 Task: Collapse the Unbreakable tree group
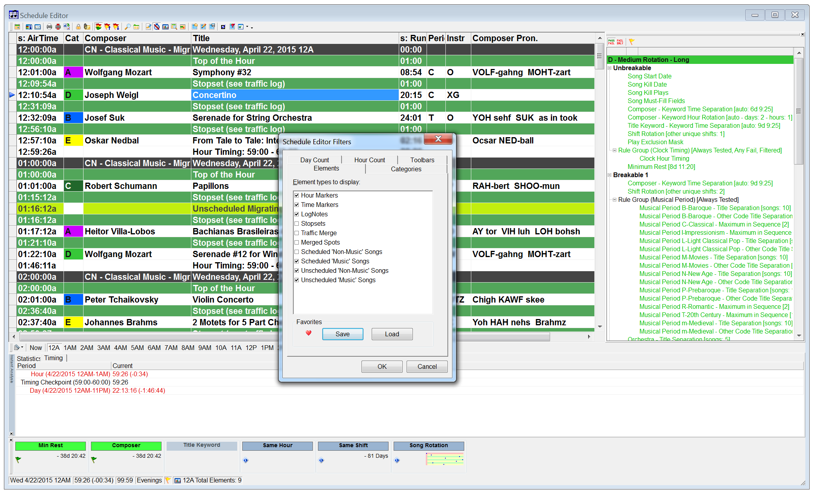click(610, 68)
